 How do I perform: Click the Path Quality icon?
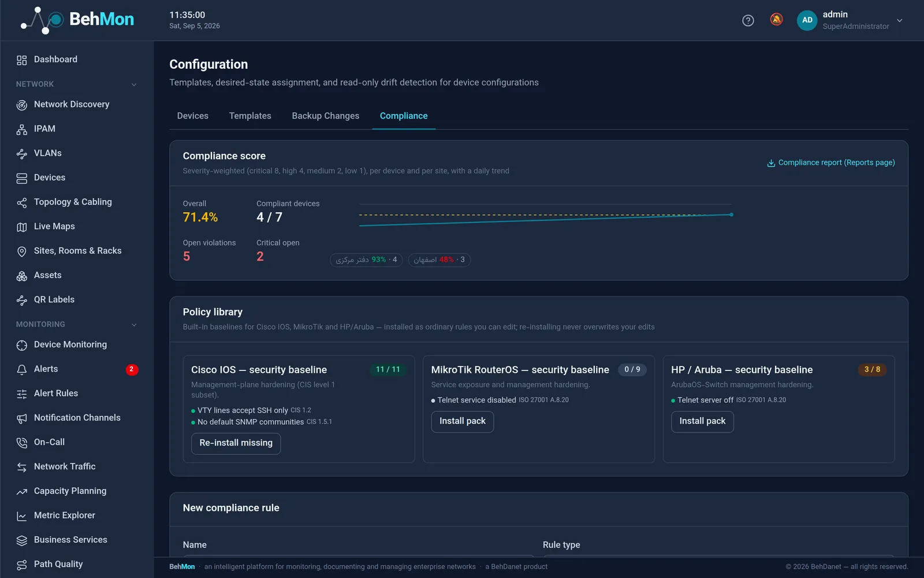22,565
